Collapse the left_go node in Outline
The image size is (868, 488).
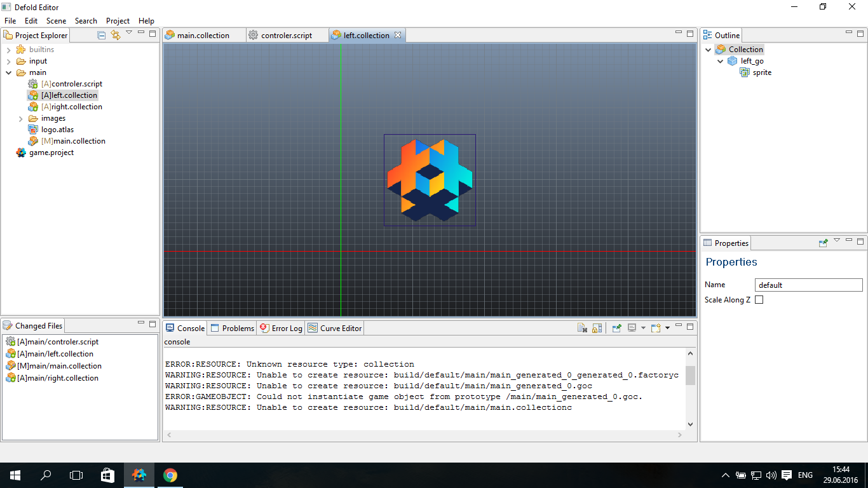click(x=720, y=61)
